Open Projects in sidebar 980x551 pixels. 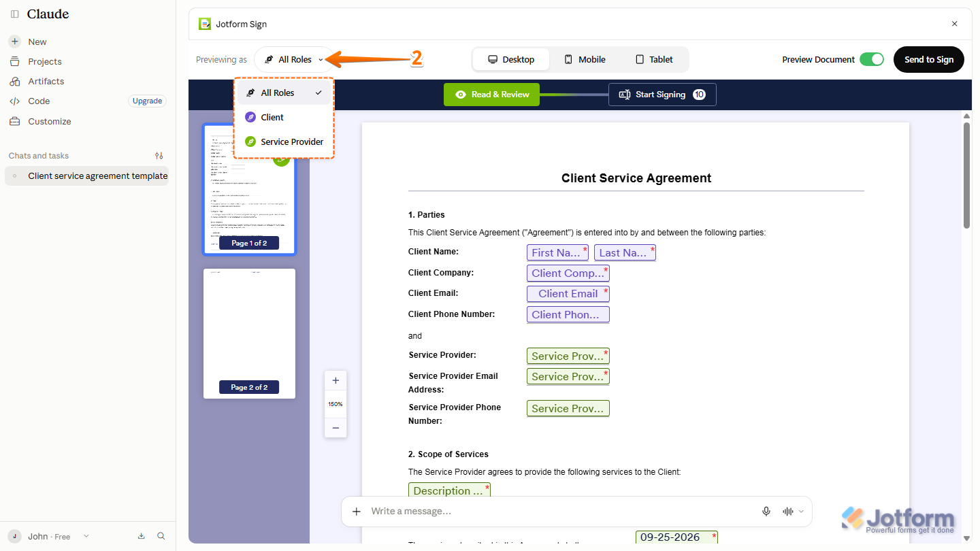tap(44, 61)
